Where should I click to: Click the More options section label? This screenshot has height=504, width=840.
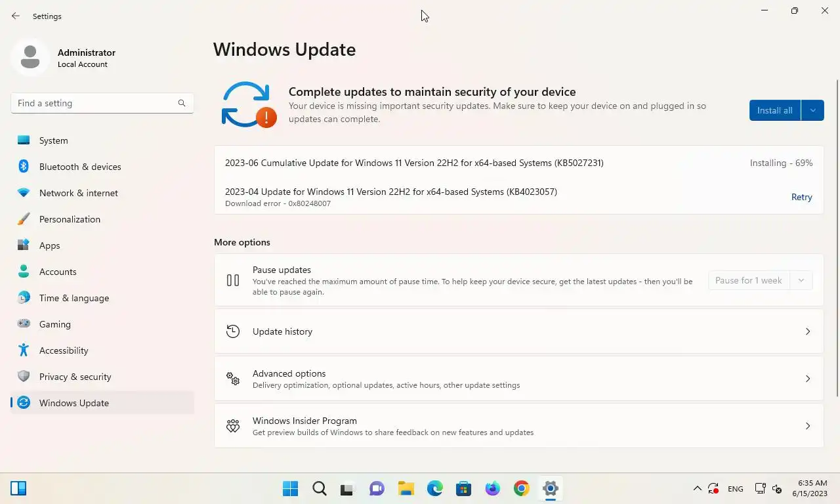242,242
